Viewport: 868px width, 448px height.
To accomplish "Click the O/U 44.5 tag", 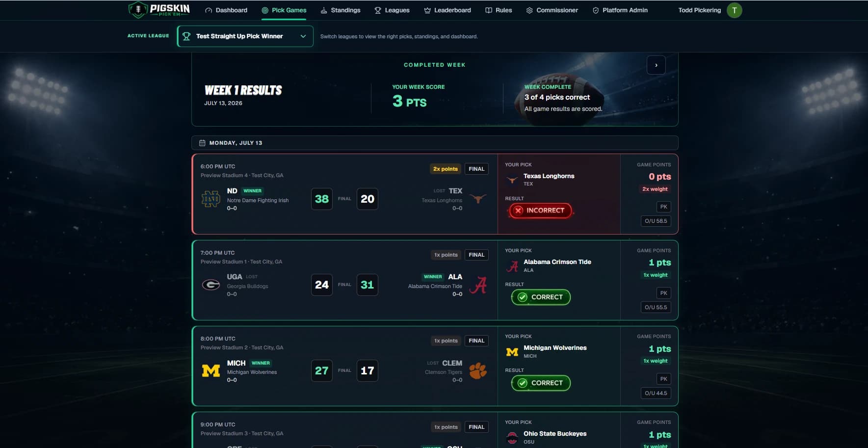I will coord(656,393).
